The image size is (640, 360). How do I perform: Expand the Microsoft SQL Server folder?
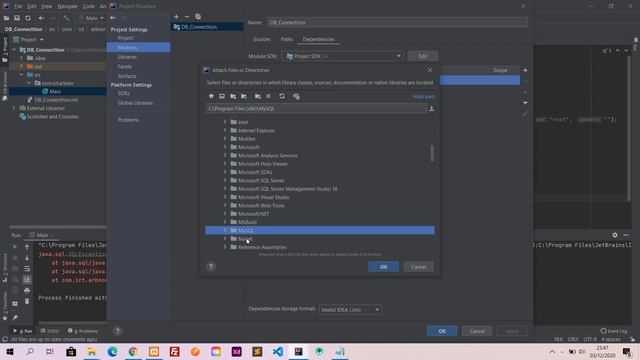coord(225,180)
